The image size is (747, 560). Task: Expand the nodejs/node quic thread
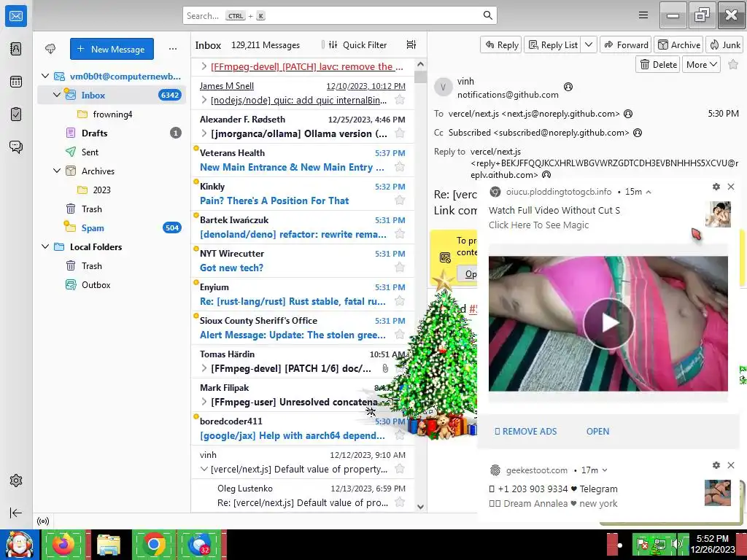pos(204,100)
